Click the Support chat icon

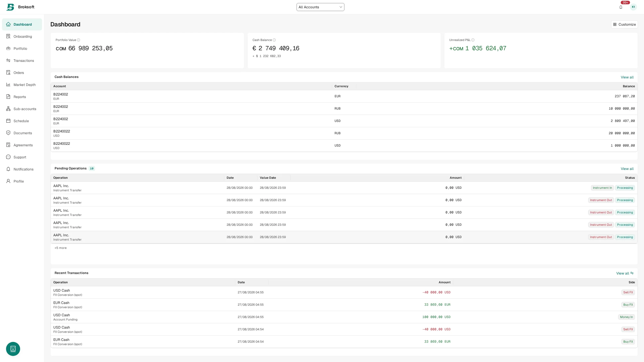[8, 157]
